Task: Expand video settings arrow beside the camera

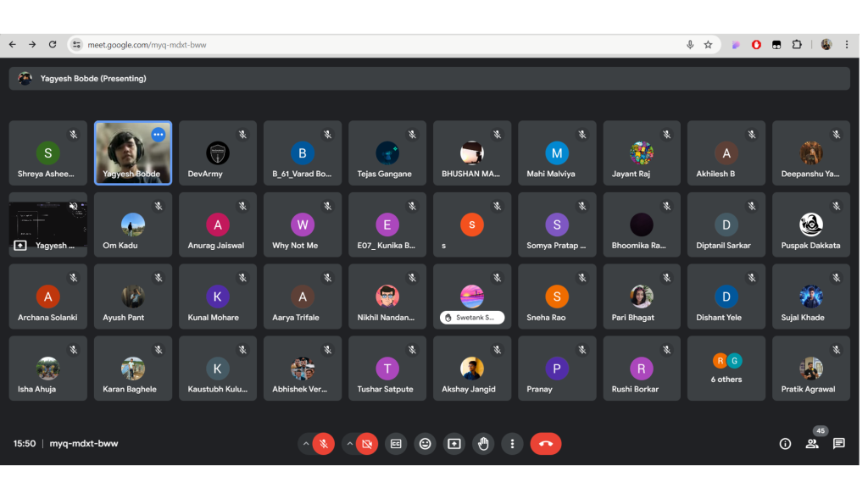Action: coord(349,444)
